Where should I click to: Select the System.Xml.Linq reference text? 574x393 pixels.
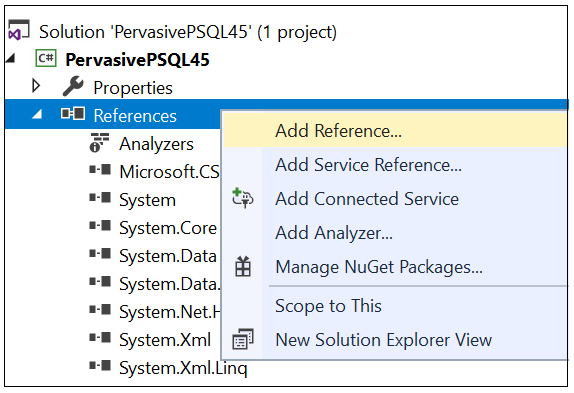tap(183, 368)
